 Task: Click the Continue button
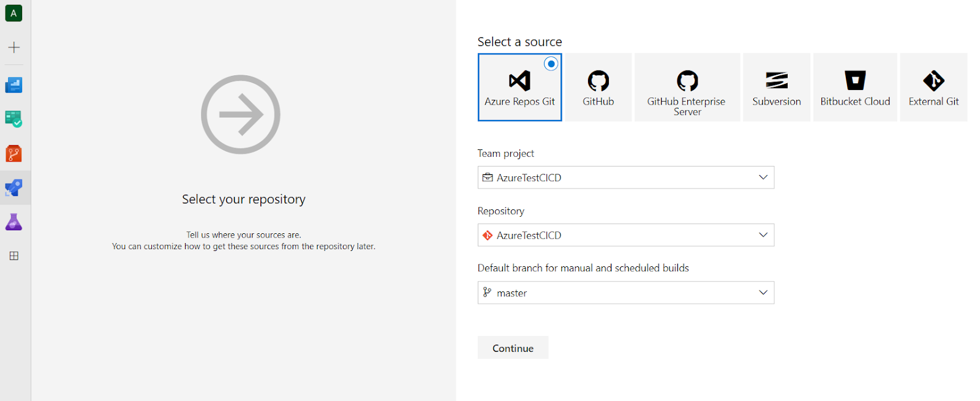click(513, 348)
